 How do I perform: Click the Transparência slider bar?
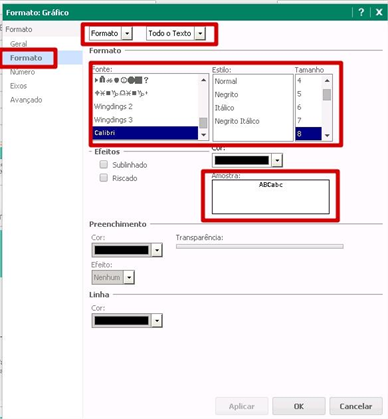point(260,246)
